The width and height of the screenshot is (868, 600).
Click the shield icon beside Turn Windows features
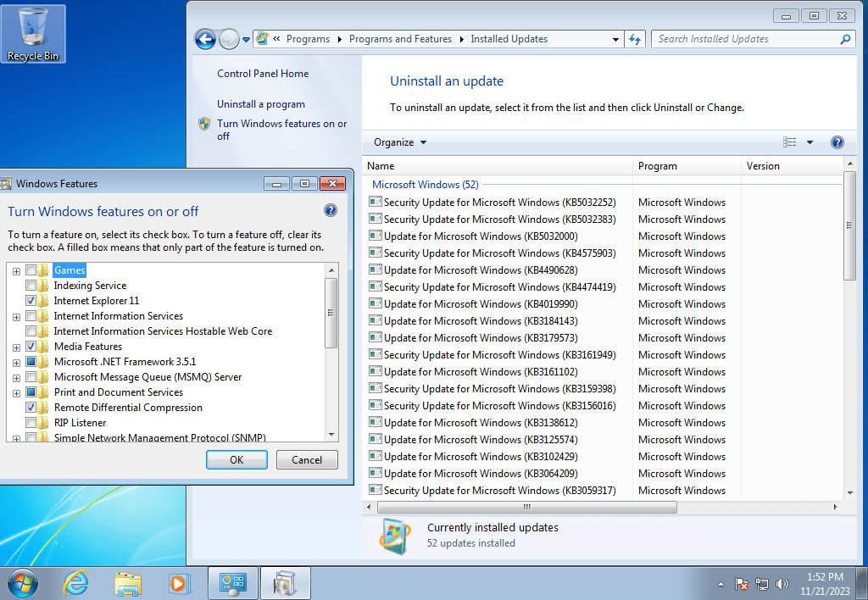click(x=204, y=124)
